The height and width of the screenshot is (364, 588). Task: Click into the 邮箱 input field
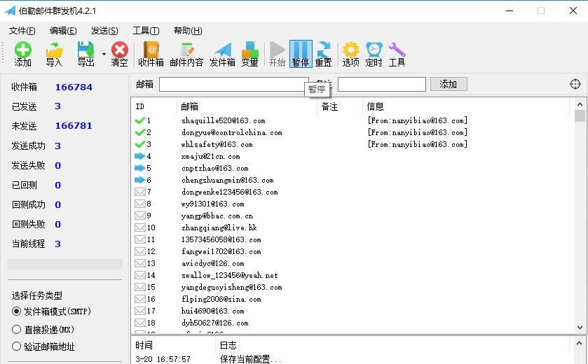233,84
